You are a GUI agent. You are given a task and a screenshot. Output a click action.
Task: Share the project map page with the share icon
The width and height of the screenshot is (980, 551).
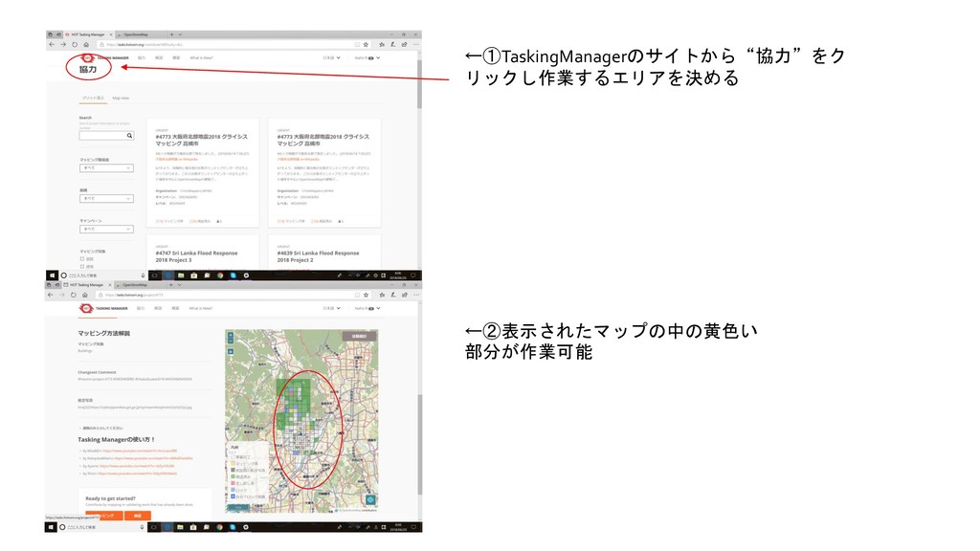405,295
